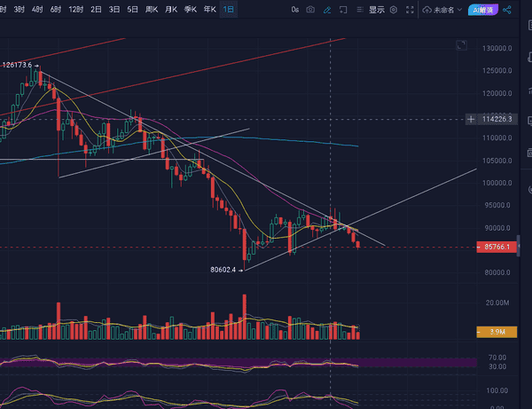Select the 12时 timeframe
Image resolution: width=532 pixels, height=409 pixels.
75,10
